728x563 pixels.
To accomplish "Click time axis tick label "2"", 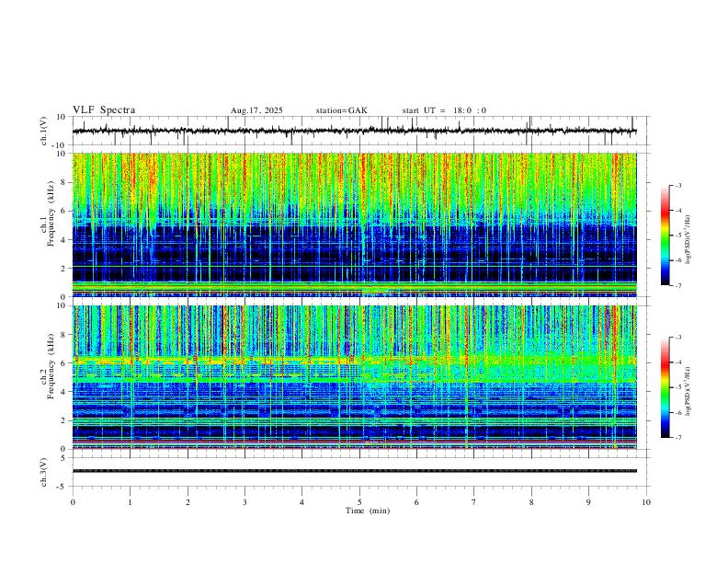I will pos(188,502).
